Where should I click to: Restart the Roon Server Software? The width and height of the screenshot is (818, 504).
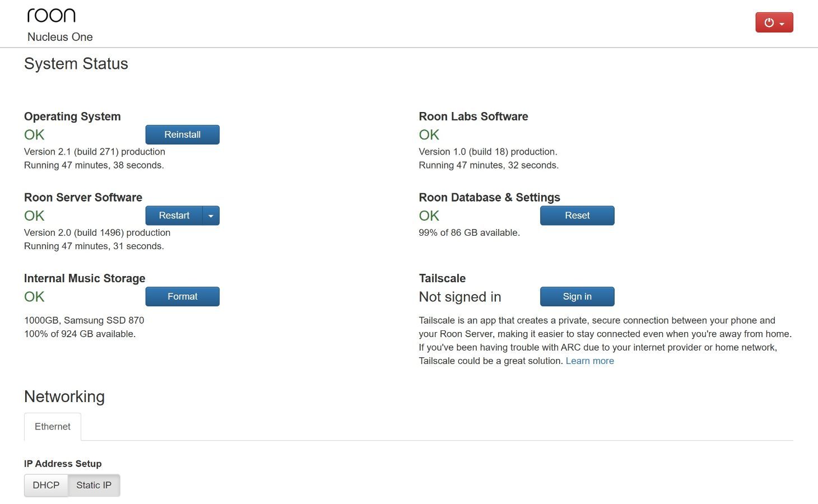(174, 216)
